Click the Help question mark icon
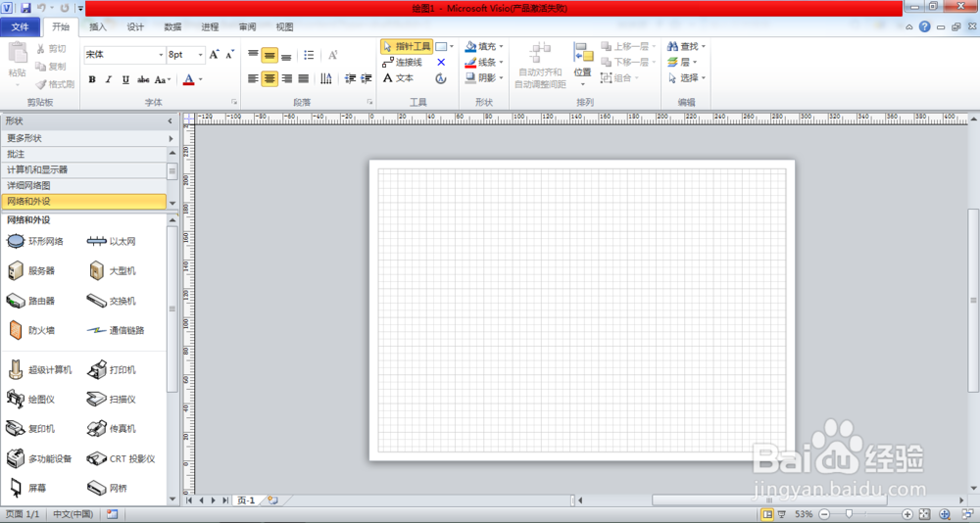The image size is (980, 523). pyautogui.click(x=924, y=26)
